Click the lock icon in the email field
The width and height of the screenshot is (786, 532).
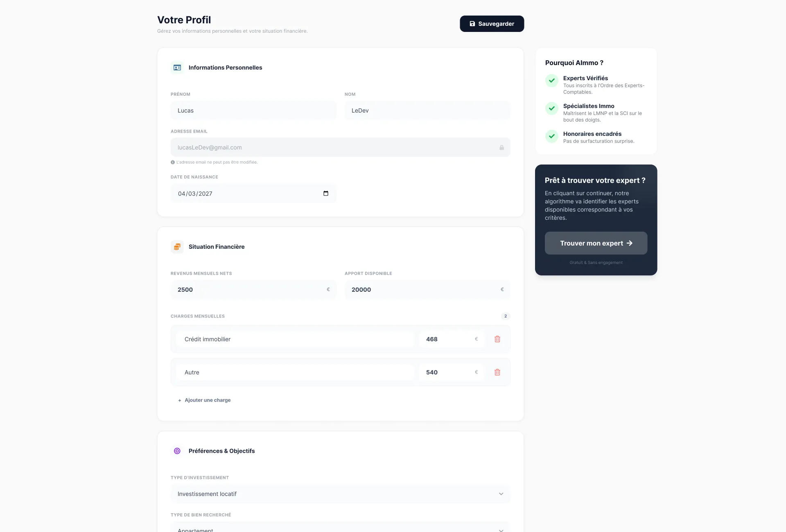[x=501, y=147]
